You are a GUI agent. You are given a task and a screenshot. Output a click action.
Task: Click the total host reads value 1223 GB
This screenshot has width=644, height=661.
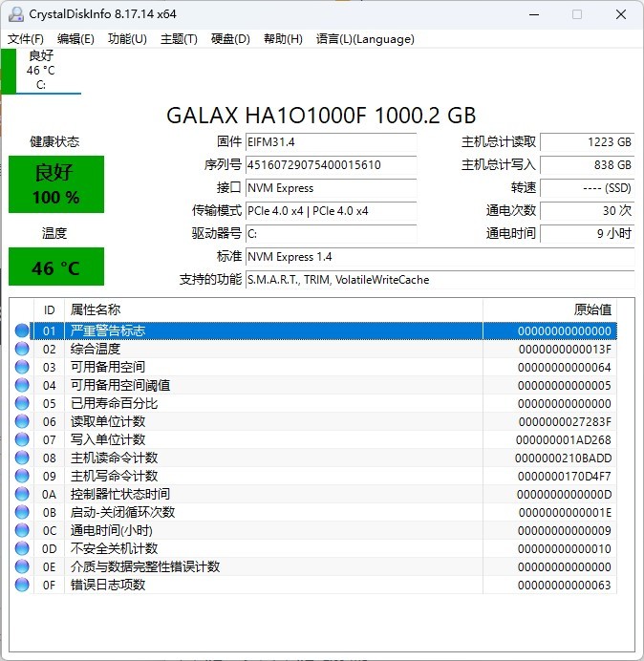pyautogui.click(x=587, y=142)
